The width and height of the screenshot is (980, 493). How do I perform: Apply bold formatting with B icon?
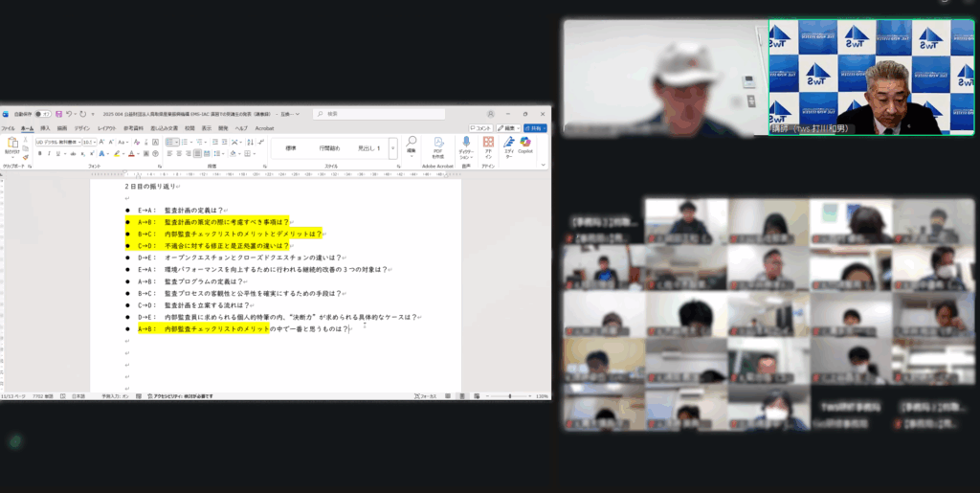pyautogui.click(x=39, y=153)
